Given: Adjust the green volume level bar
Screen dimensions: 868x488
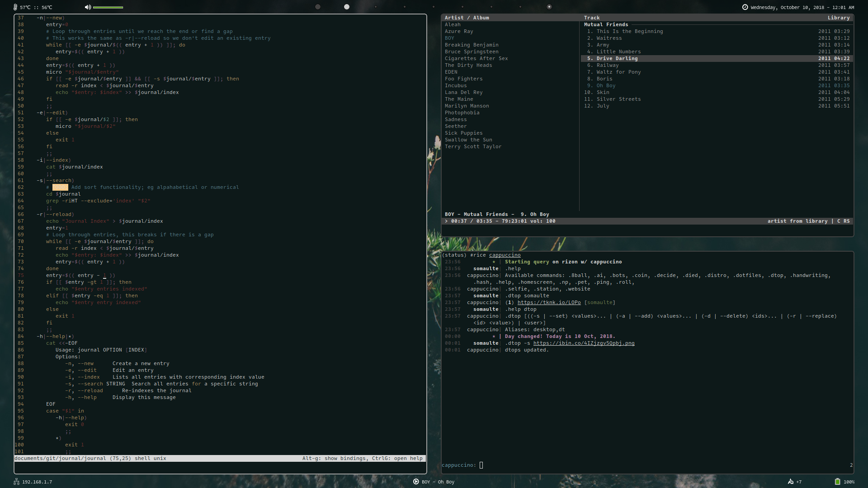Looking at the screenshot, I should [x=108, y=7].
